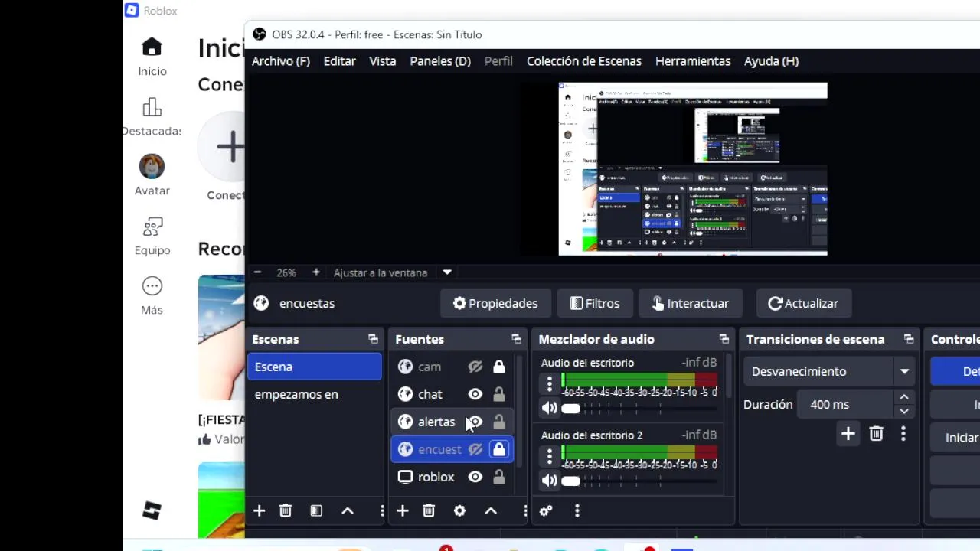Undock the Escenas panel
The image size is (980, 551).
click(x=373, y=339)
